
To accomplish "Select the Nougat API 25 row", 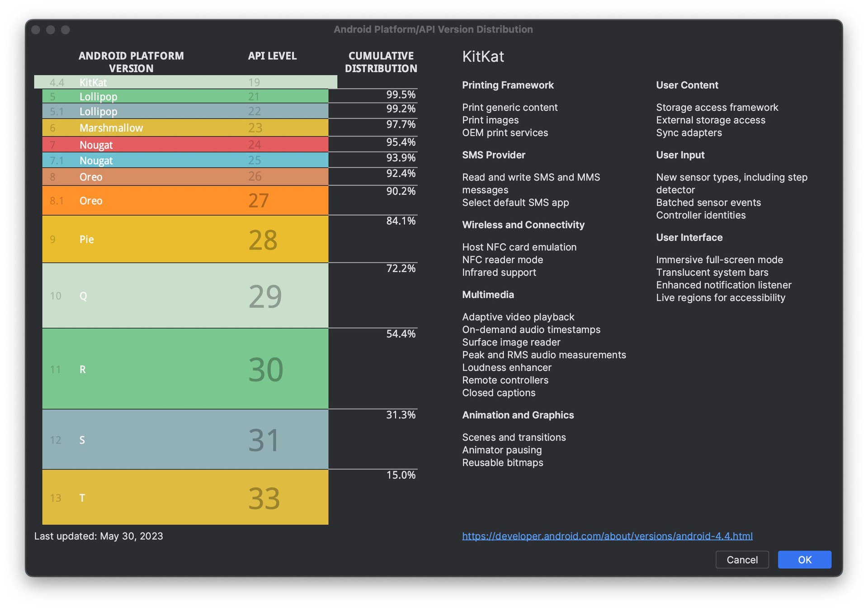I will (x=185, y=160).
